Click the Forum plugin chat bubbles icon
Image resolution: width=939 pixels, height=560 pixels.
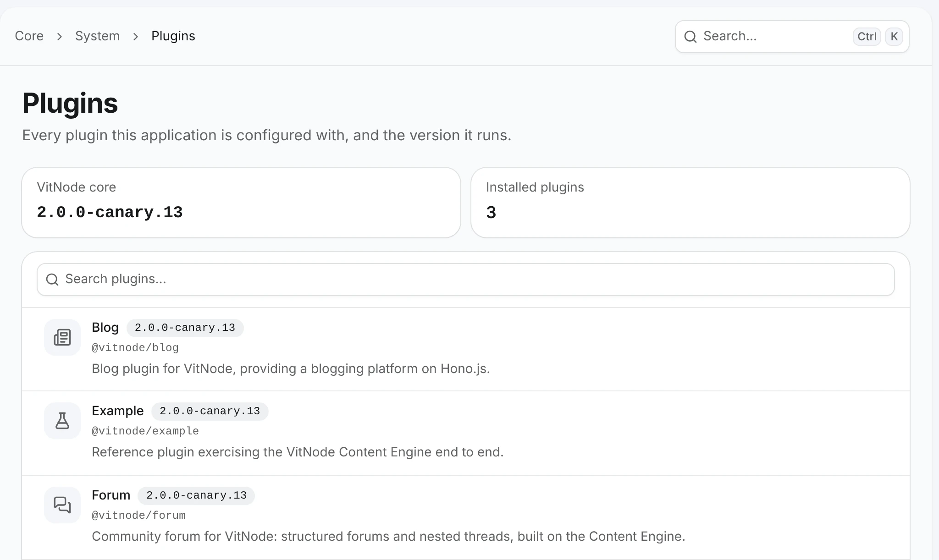coord(62,505)
